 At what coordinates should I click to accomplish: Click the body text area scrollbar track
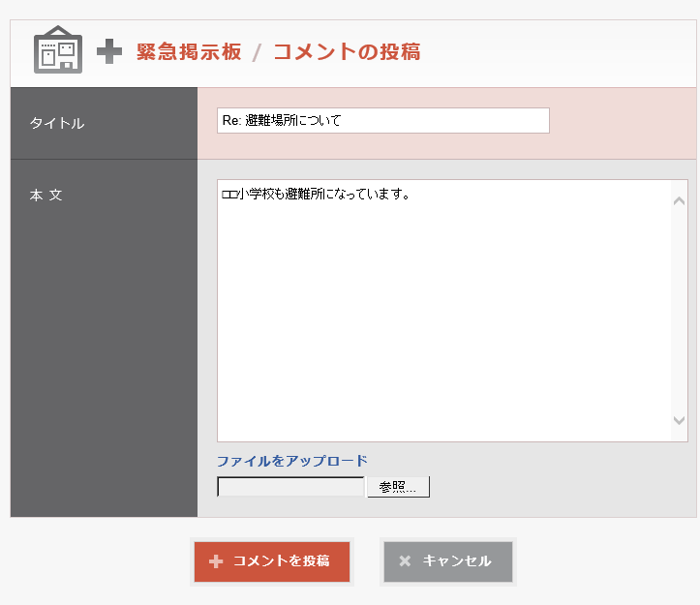pos(679,310)
